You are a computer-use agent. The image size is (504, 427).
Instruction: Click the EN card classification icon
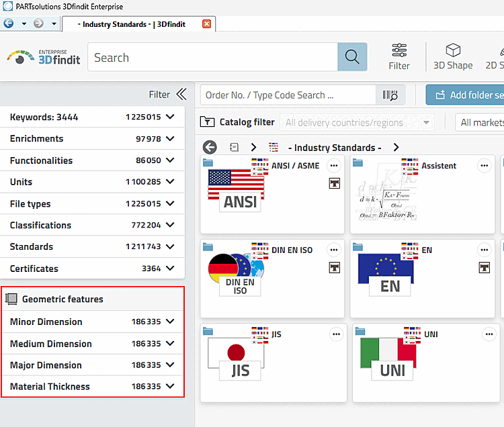(485, 267)
